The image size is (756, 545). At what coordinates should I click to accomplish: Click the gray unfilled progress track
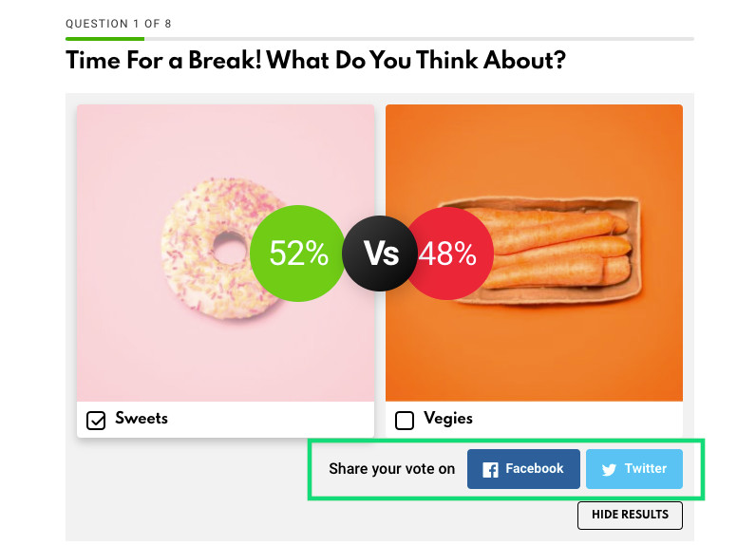click(x=419, y=39)
